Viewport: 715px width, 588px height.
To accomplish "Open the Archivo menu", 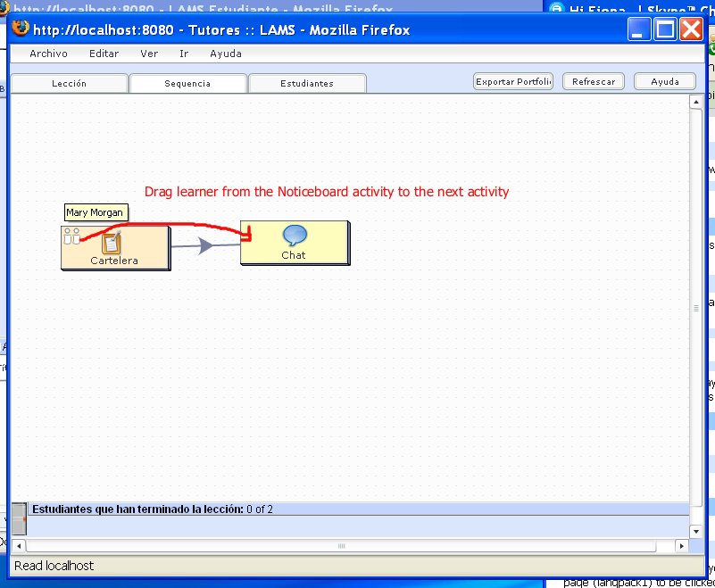I will click(x=48, y=54).
